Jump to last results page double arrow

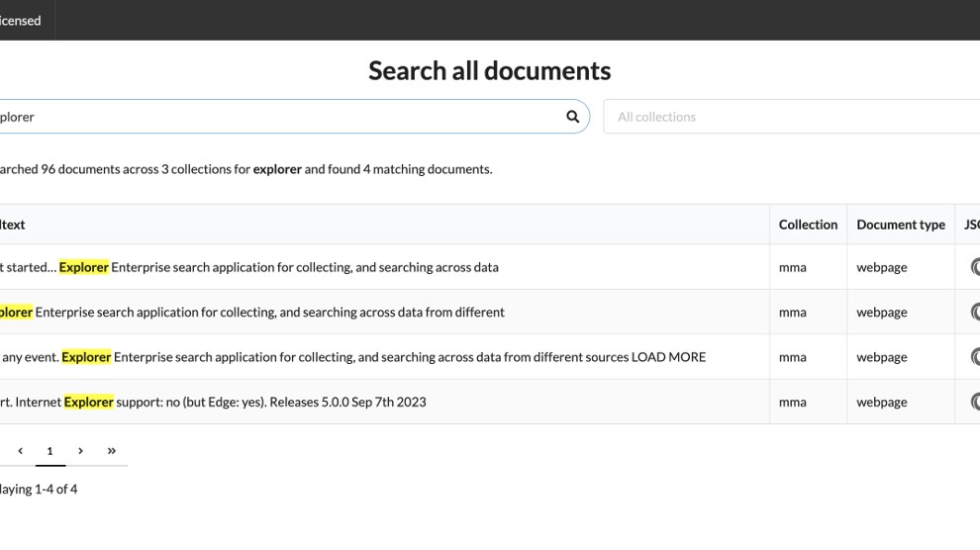[111, 451]
